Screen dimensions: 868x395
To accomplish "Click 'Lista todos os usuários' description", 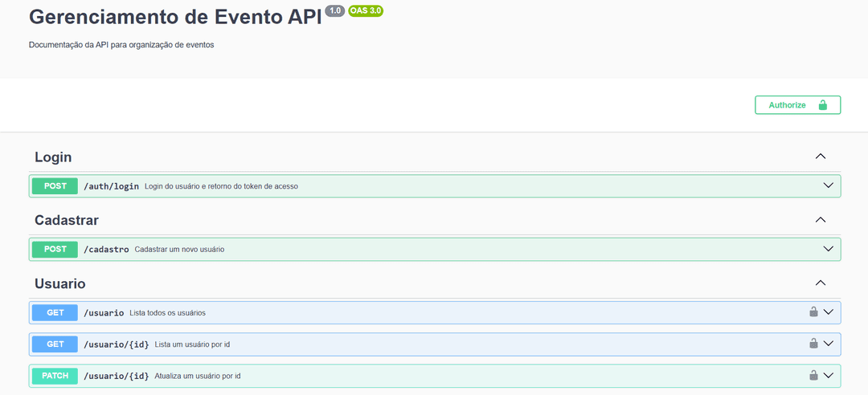I will tap(168, 313).
